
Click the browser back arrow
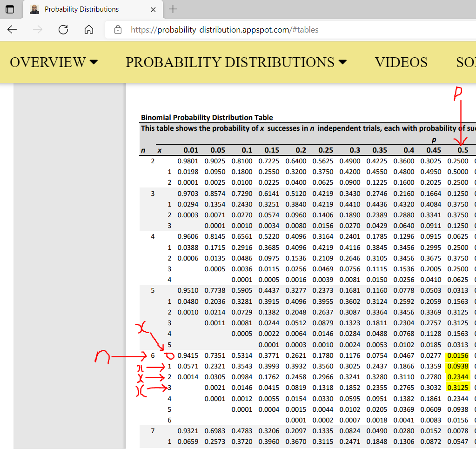click(12, 30)
